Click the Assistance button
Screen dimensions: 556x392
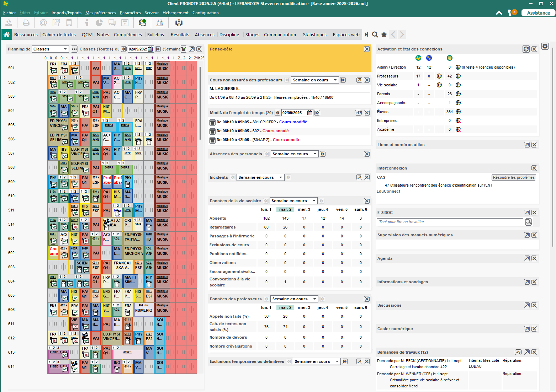coord(538,13)
